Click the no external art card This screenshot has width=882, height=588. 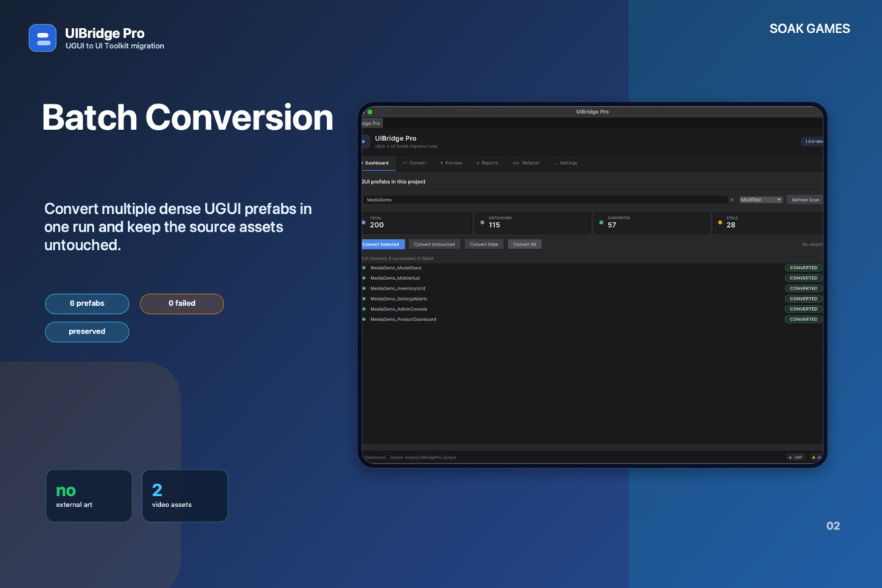(x=89, y=496)
